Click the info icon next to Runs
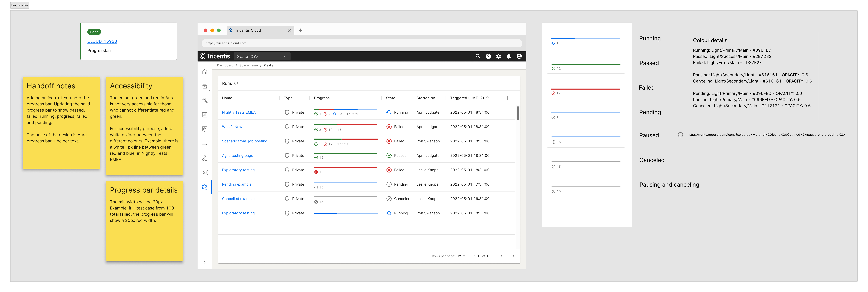 click(x=236, y=83)
